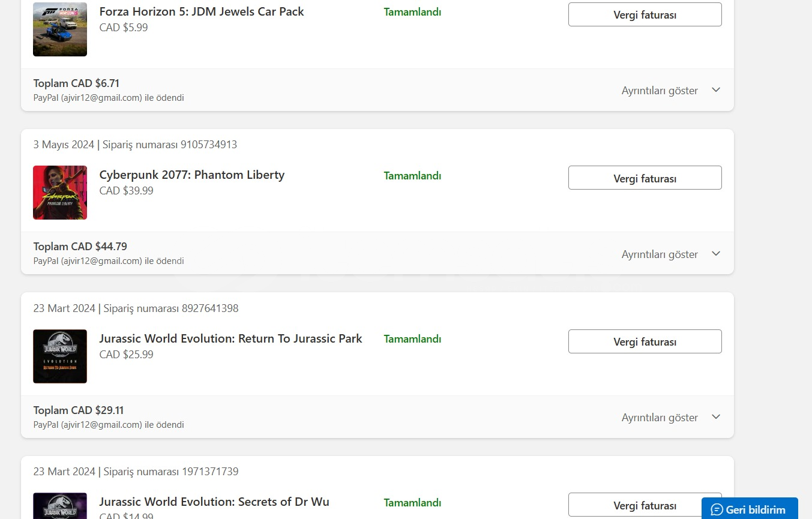Expand the chevron arrow on the CAD $29.11 order
The image size is (812, 519).
click(715, 417)
